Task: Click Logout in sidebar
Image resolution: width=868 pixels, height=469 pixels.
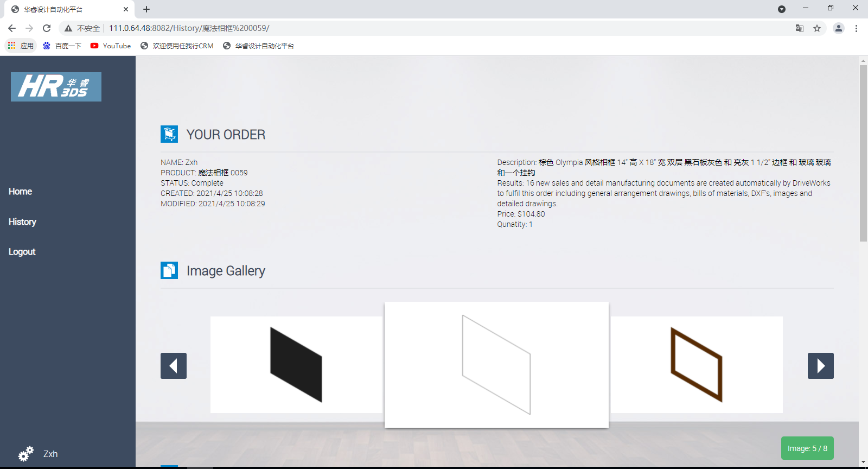Action: (22, 252)
